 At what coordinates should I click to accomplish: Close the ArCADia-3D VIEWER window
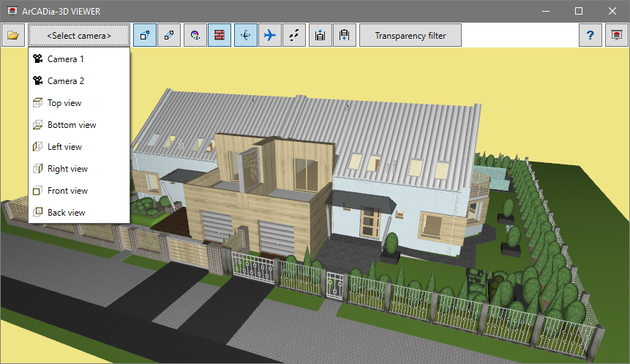click(x=612, y=11)
